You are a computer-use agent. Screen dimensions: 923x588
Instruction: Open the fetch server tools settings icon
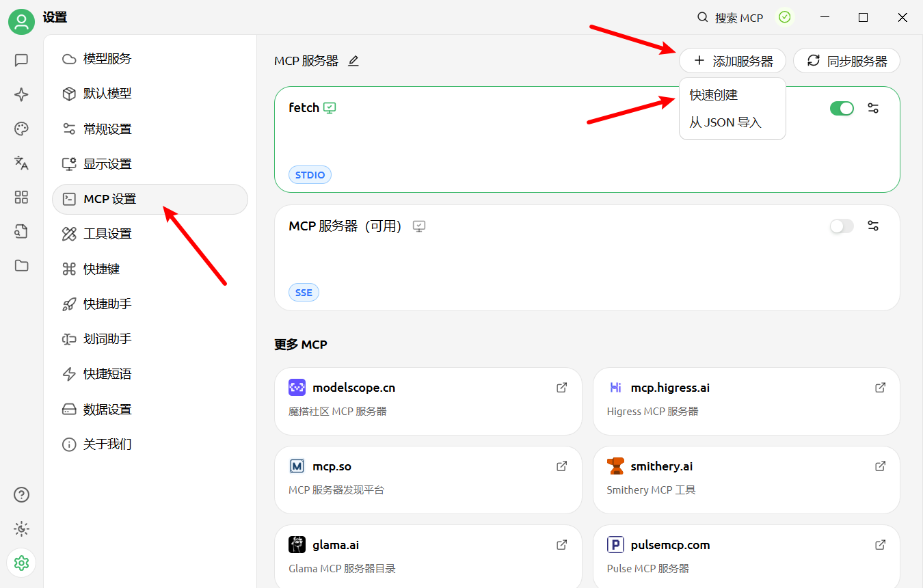click(x=873, y=108)
